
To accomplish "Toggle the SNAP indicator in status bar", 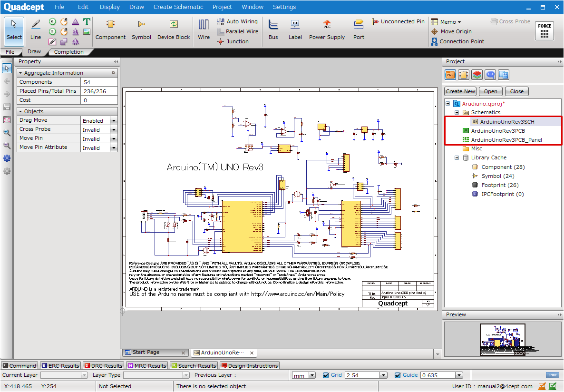I will click(x=552, y=375).
